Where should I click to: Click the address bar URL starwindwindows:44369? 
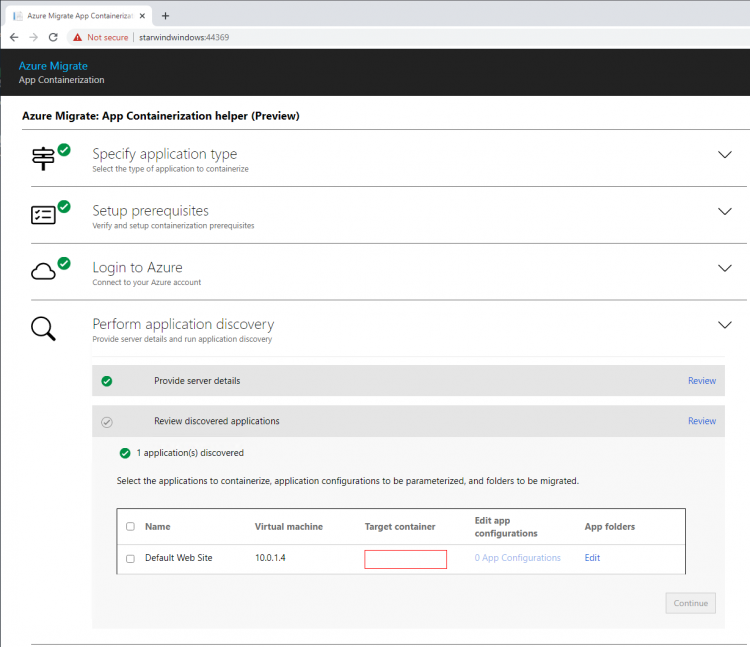[x=184, y=37]
